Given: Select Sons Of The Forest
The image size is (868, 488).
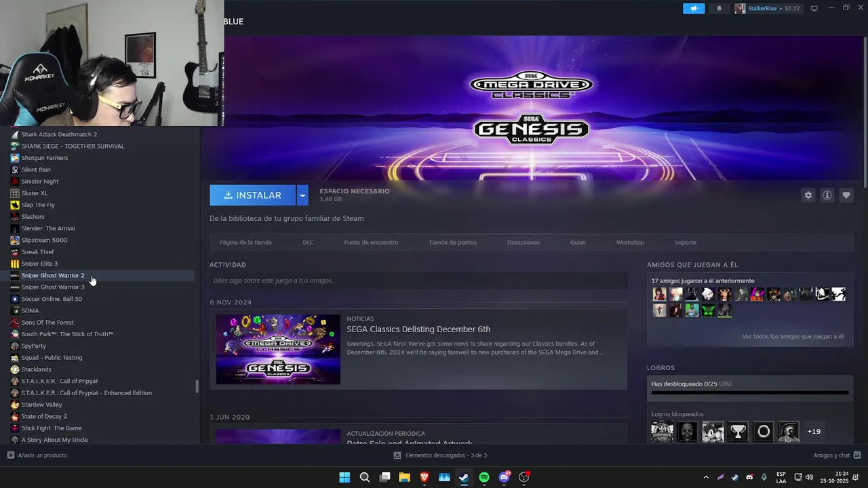Looking at the screenshot, I should click(47, 323).
